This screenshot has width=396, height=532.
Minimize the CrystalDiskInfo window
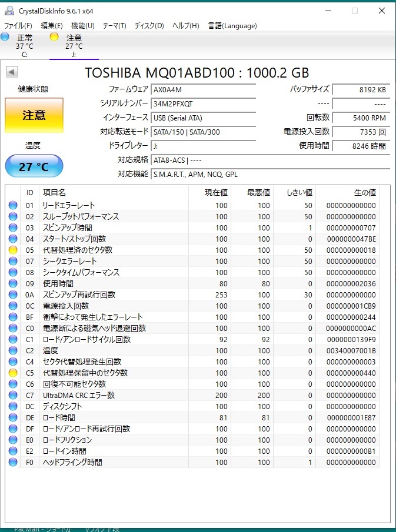(x=328, y=11)
